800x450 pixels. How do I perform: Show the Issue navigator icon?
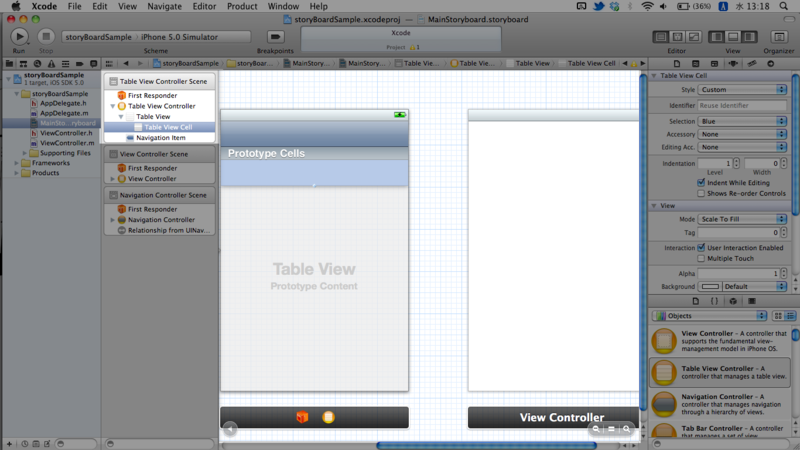tap(51, 64)
